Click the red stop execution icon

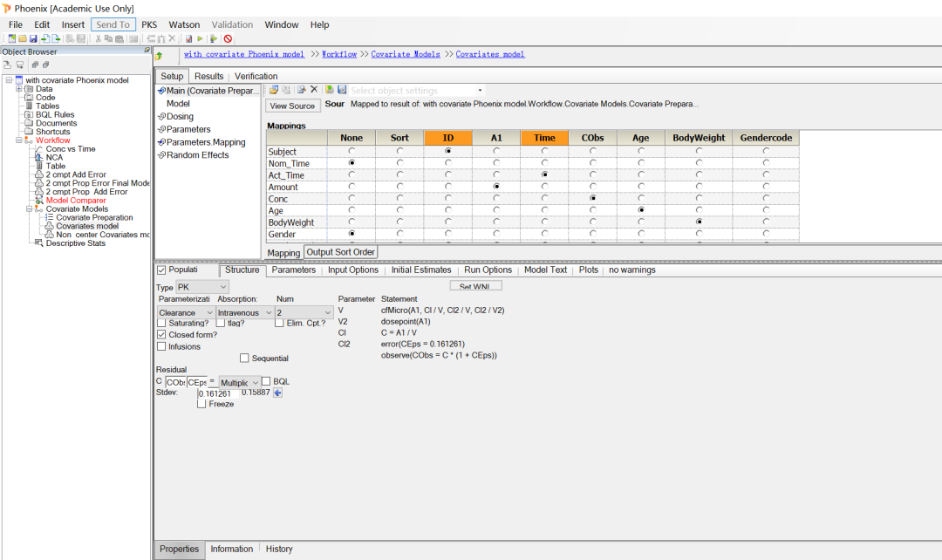pos(228,38)
